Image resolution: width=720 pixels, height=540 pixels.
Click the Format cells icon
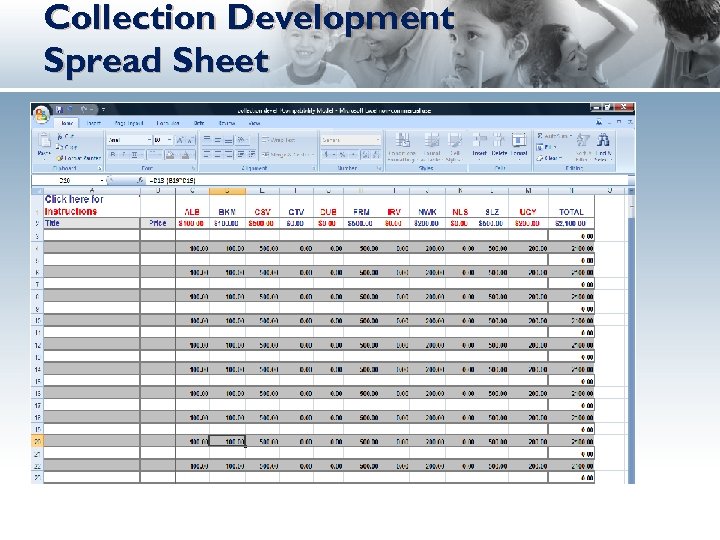[519, 140]
